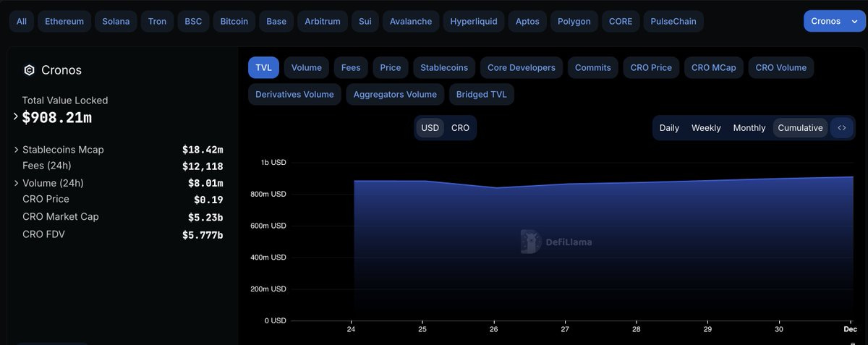Enable the Bridged TVL metric
Viewport: 868px width, 345px height.
[x=482, y=94]
